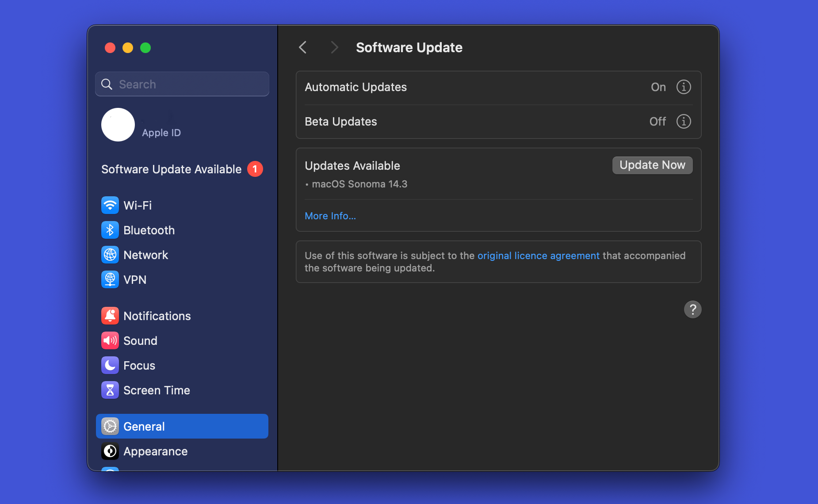Select Screen Time hourglass icon
This screenshot has width=818, height=504.
pos(110,390)
